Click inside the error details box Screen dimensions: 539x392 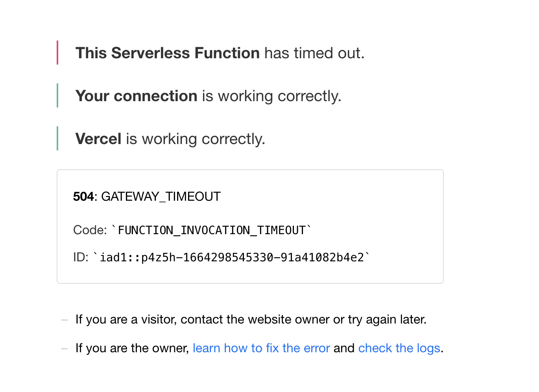click(x=250, y=226)
